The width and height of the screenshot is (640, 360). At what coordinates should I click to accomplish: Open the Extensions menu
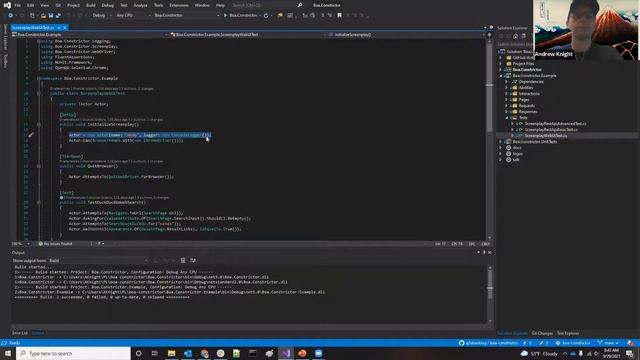(179, 5)
